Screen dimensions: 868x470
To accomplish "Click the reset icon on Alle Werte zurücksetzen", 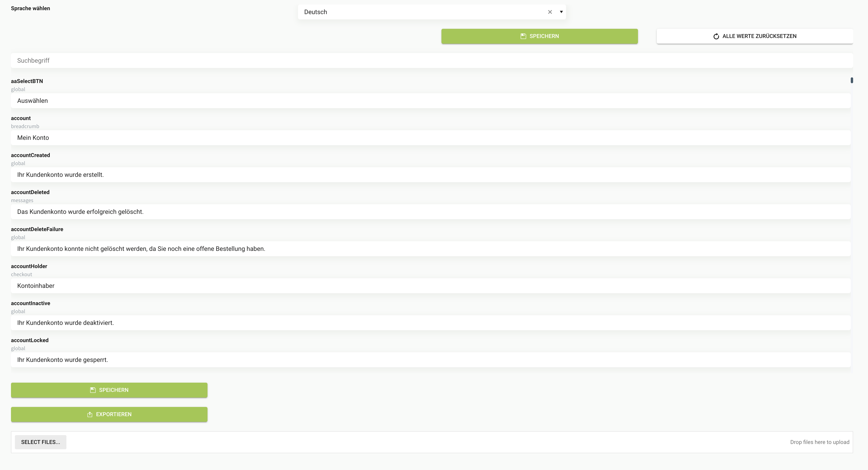I will click(716, 36).
